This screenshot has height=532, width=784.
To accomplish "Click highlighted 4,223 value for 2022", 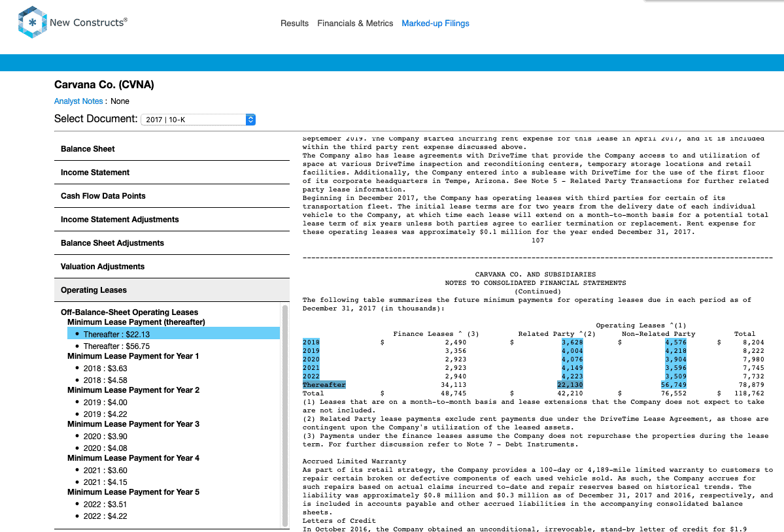I will click(x=573, y=376).
